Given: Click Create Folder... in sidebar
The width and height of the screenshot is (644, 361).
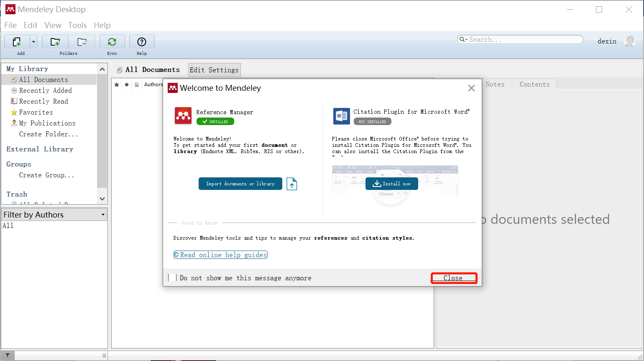Looking at the screenshot, I should click(x=49, y=134).
